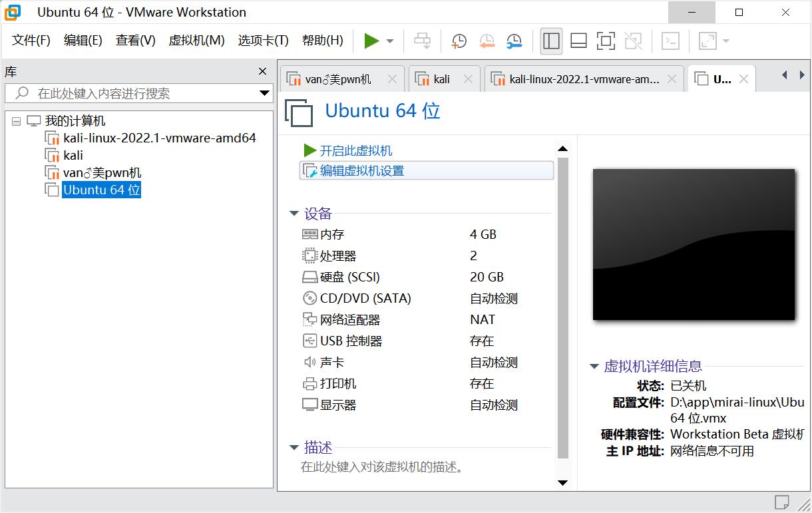Close the 库 library panel
Viewport: 812px width, 513px height.
point(262,71)
